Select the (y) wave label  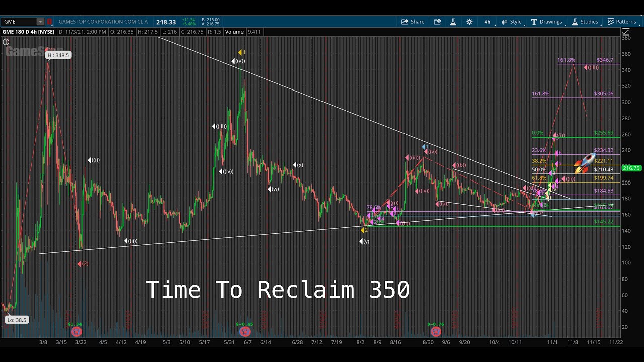coord(364,242)
